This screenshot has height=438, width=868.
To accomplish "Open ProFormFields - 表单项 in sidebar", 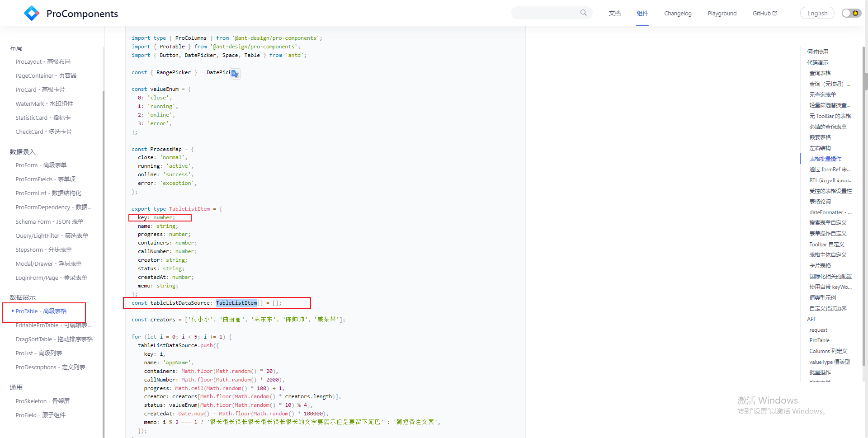I will click(46, 179).
